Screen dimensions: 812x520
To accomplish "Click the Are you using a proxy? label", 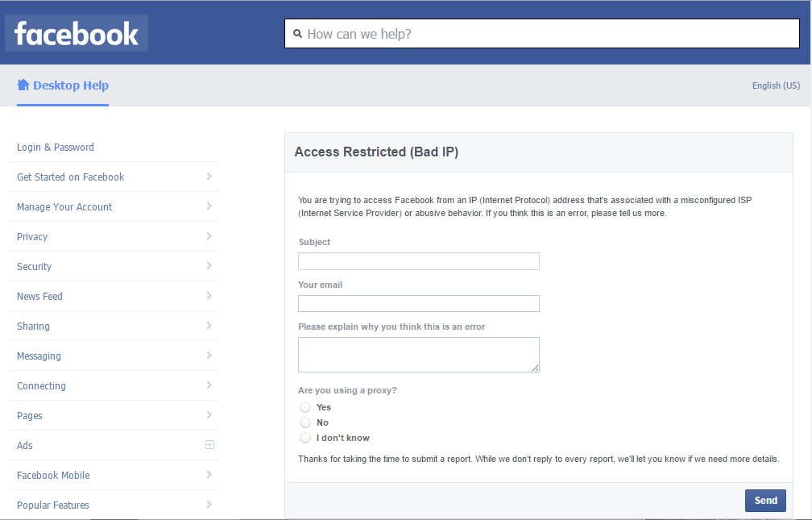I will click(x=347, y=390).
